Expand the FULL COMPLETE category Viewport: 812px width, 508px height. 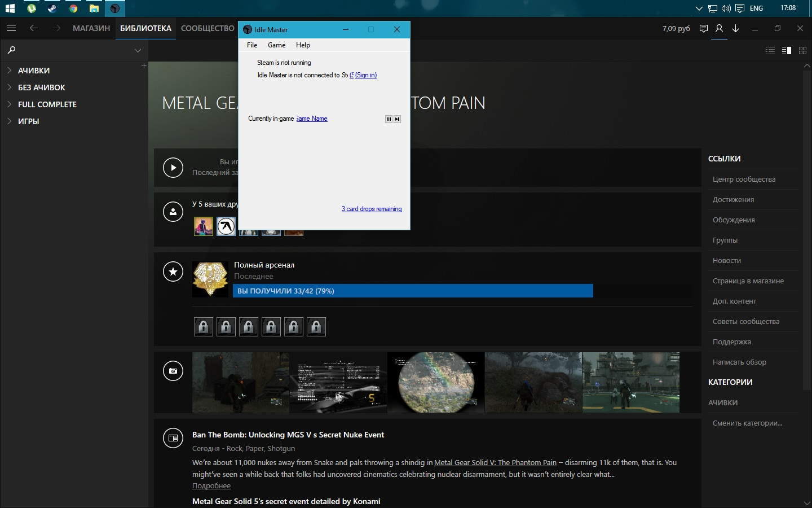pyautogui.click(x=10, y=104)
